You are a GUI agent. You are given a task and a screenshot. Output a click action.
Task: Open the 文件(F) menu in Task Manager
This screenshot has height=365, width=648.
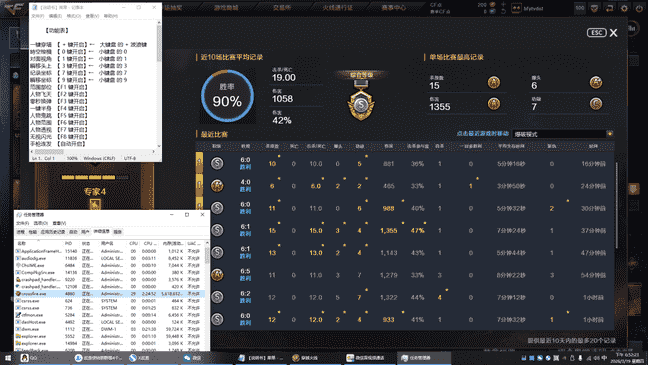(x=22, y=223)
